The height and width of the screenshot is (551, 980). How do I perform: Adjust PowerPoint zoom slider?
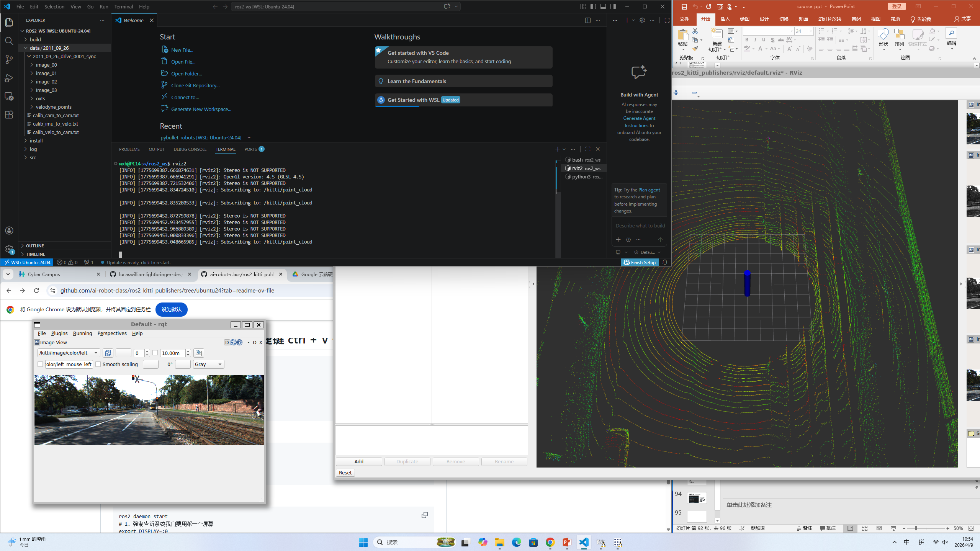click(916, 528)
